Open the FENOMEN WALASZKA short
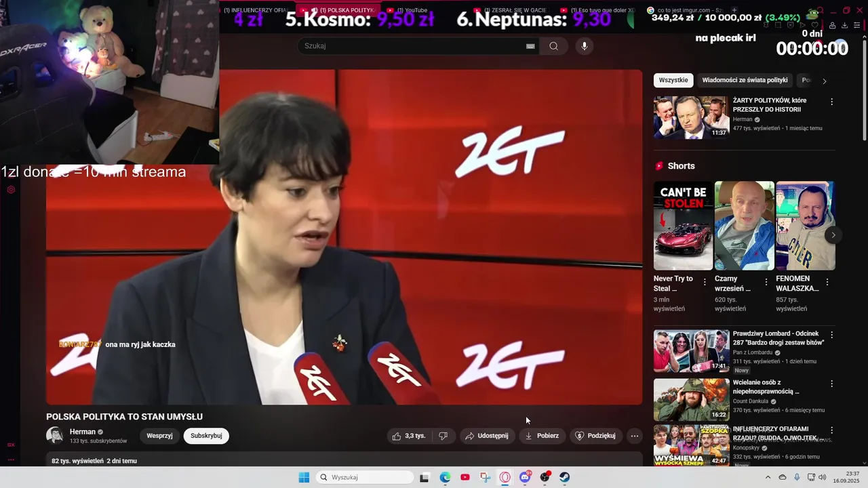This screenshot has height=488, width=868. click(805, 226)
